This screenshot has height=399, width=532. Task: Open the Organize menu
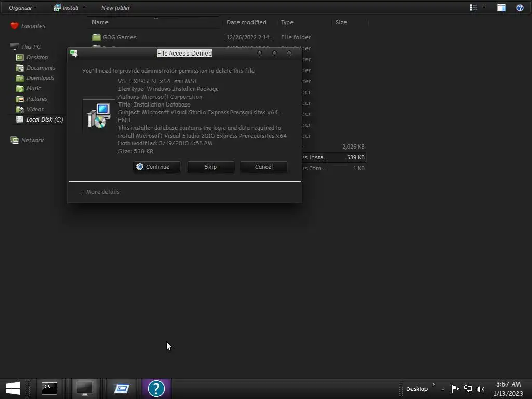click(22, 8)
